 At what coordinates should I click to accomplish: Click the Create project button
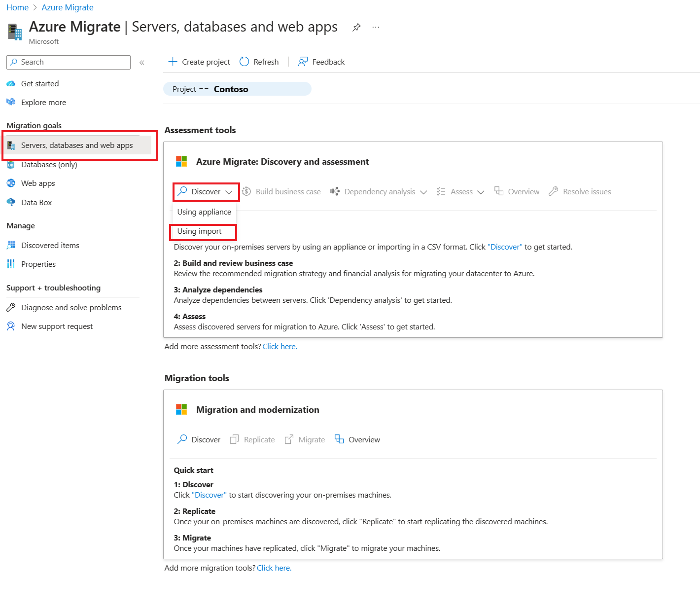pos(199,62)
